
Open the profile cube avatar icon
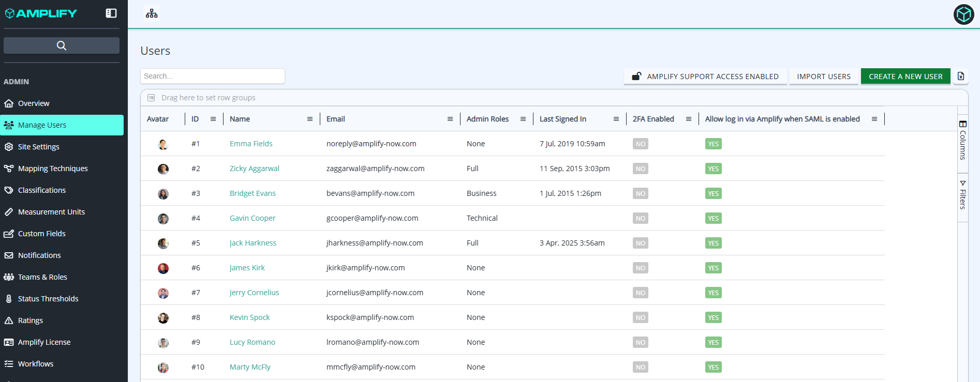[963, 14]
